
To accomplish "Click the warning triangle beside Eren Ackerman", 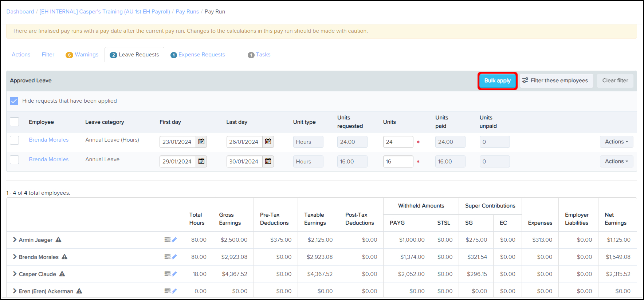I will [x=79, y=291].
